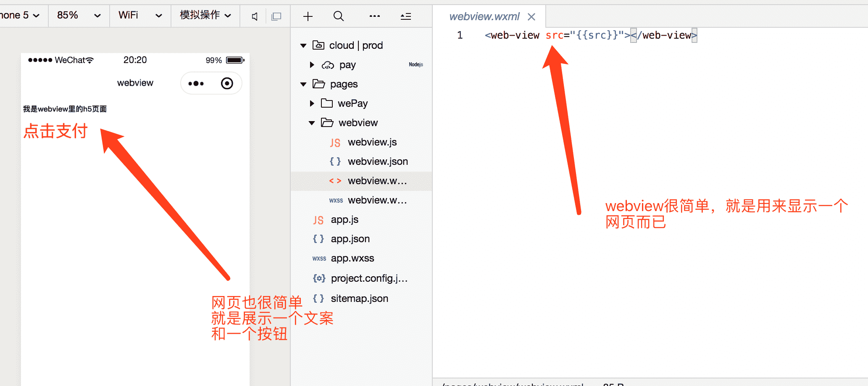Click the wePay folder icon
The height and width of the screenshot is (386, 868).
point(327,103)
